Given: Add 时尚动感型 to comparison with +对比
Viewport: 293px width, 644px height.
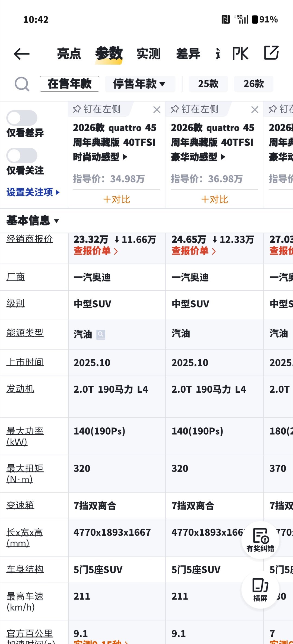Looking at the screenshot, I should (x=116, y=199).
